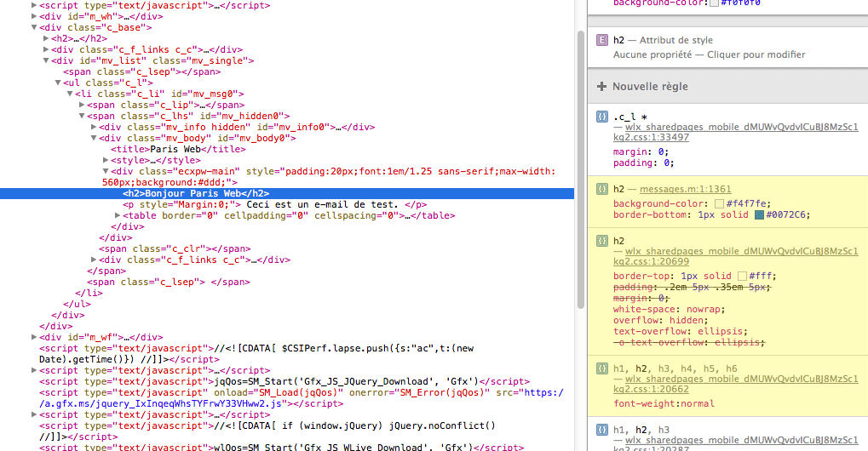
Task: Open the #fff border-top color swatch
Action: [x=742, y=276]
